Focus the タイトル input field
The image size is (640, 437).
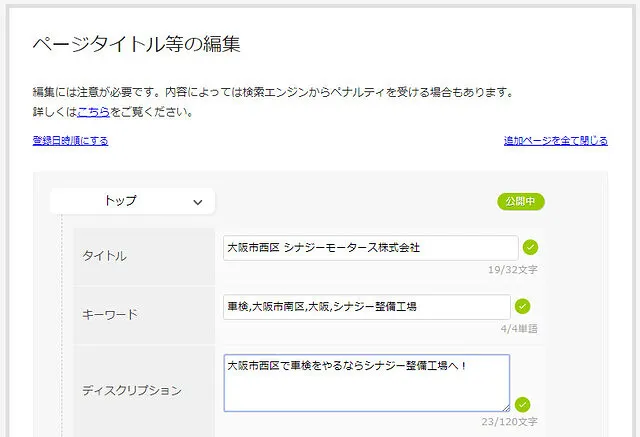coord(371,248)
